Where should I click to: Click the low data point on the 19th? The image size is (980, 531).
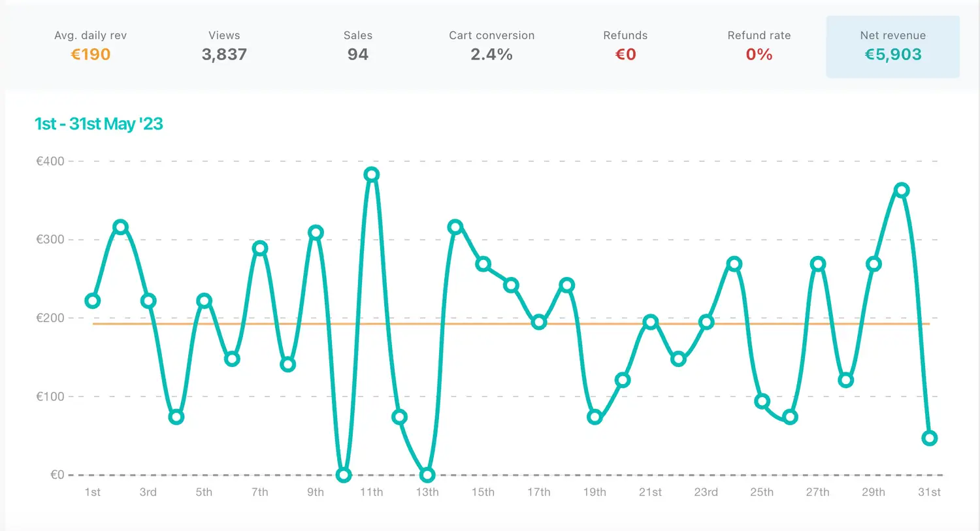coord(595,417)
